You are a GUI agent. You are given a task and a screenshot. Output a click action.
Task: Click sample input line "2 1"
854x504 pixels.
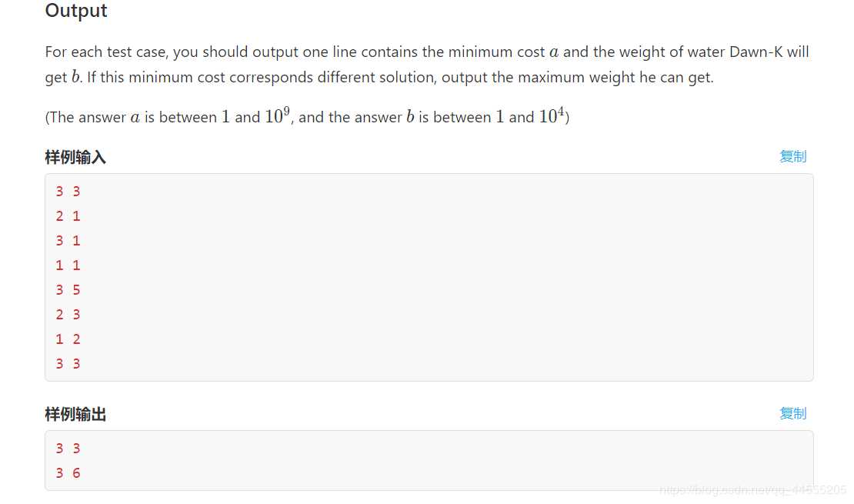(68, 216)
